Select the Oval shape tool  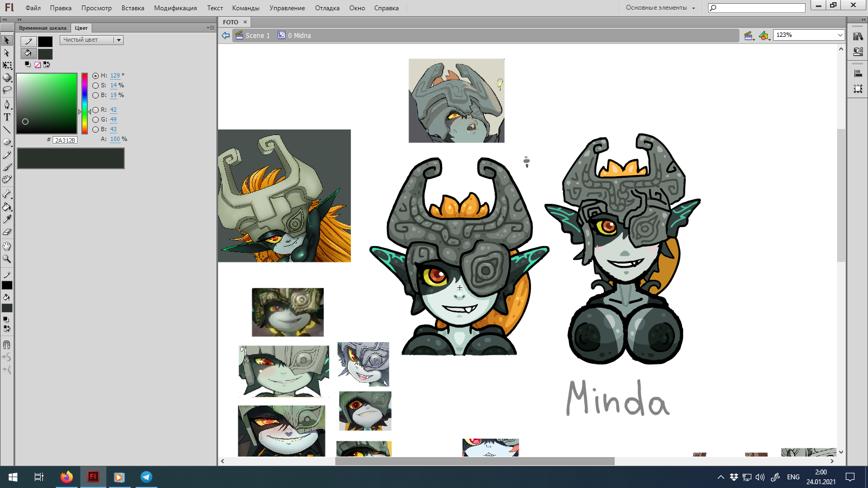[x=7, y=142]
